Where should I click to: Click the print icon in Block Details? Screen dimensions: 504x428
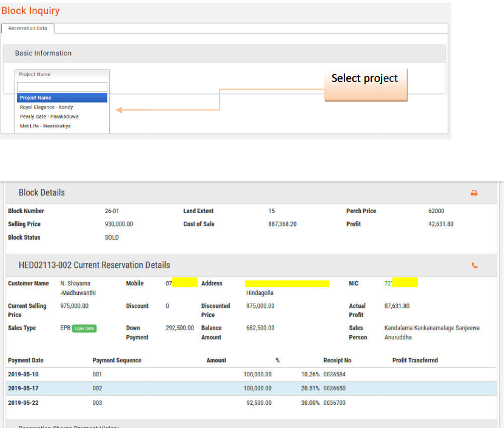coord(474,193)
